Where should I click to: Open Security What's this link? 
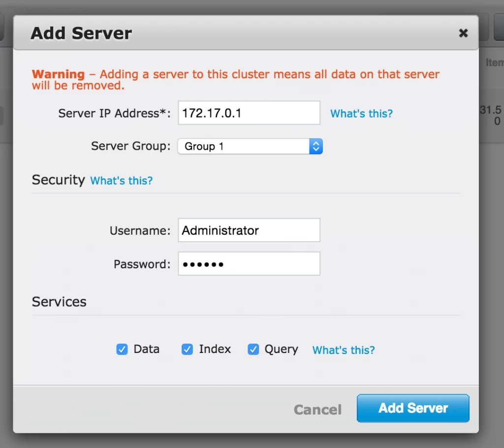click(x=121, y=180)
